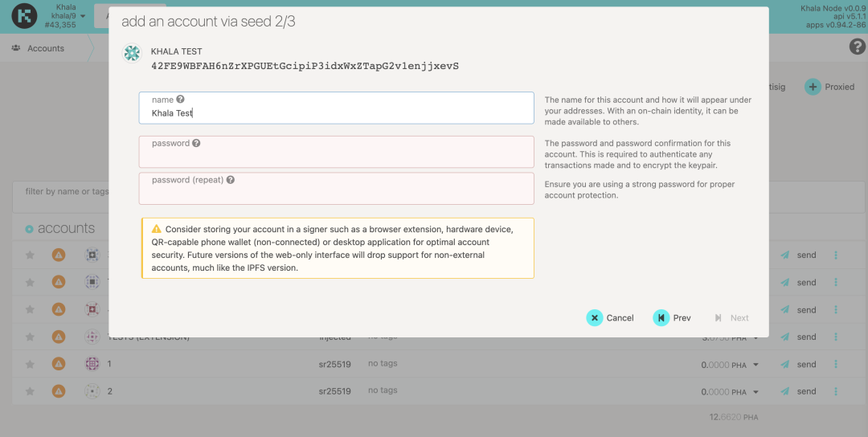This screenshot has height=437, width=868.
Task: Click the password (repeat) input field
Action: click(336, 193)
